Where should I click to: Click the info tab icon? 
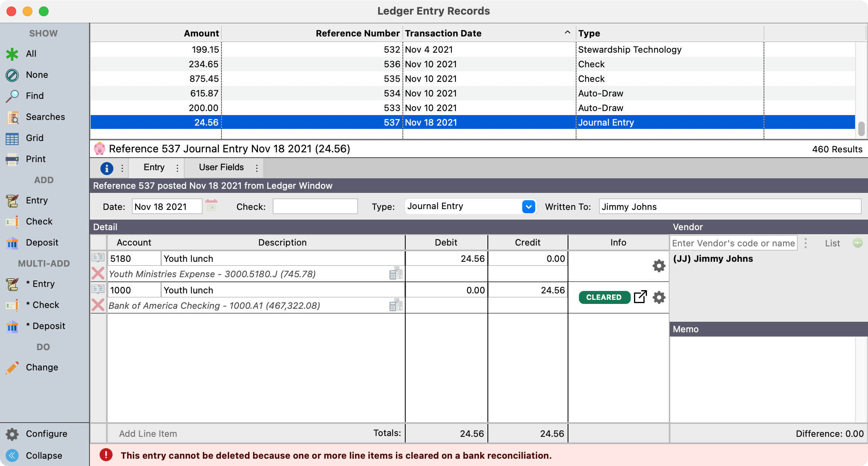106,168
